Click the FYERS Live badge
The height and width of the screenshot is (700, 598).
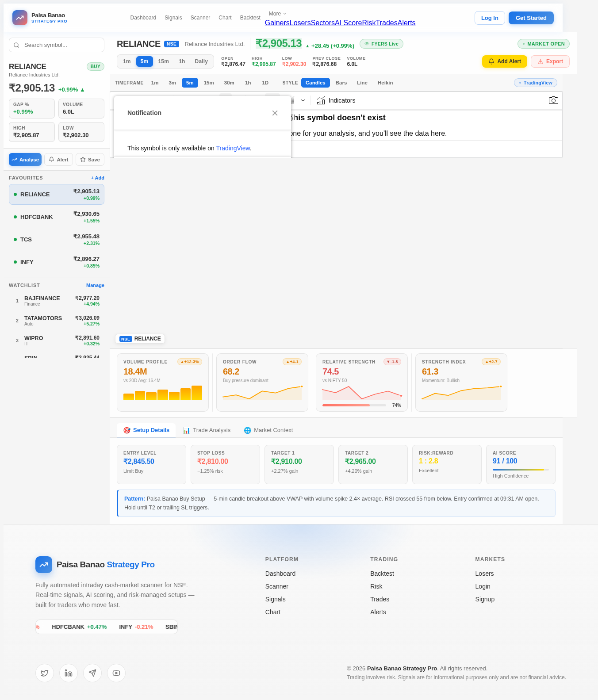381,44
